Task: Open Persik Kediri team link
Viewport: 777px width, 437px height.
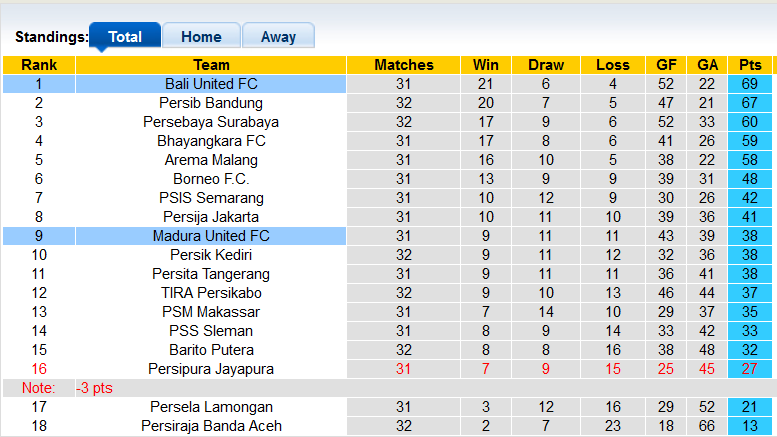Action: click(x=211, y=255)
